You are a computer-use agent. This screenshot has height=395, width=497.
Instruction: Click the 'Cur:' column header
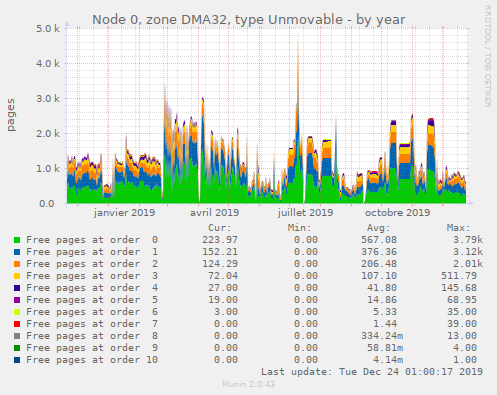coord(219,228)
